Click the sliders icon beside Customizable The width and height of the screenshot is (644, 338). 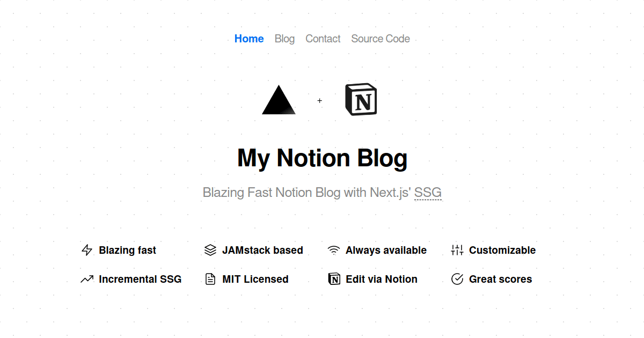tap(457, 250)
